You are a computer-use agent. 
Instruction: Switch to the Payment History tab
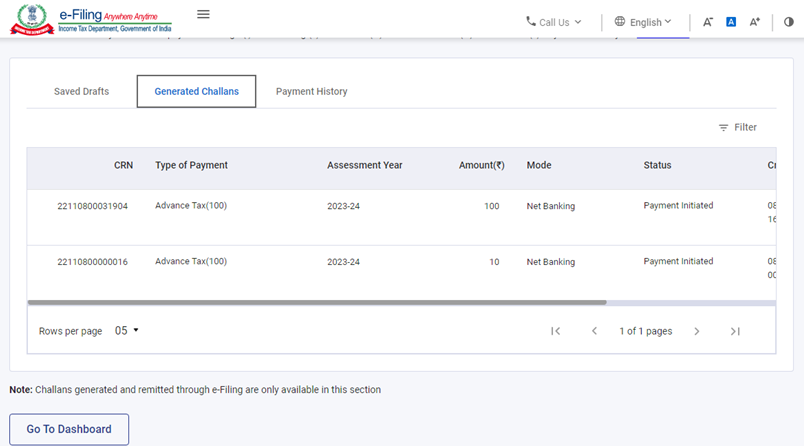click(x=311, y=91)
